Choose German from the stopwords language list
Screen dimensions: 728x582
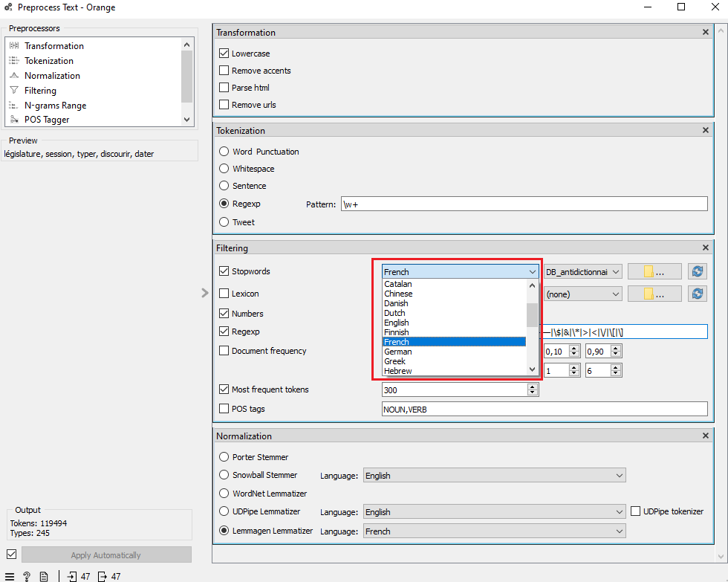click(398, 352)
